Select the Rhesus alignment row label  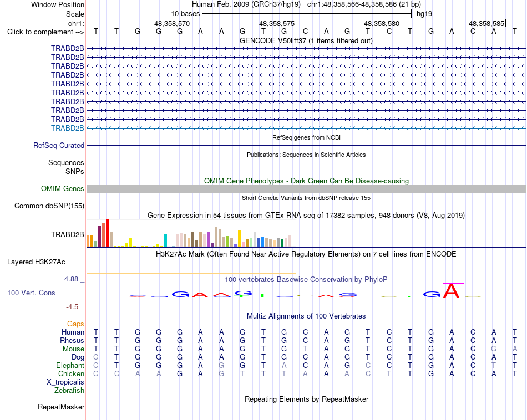(x=72, y=340)
